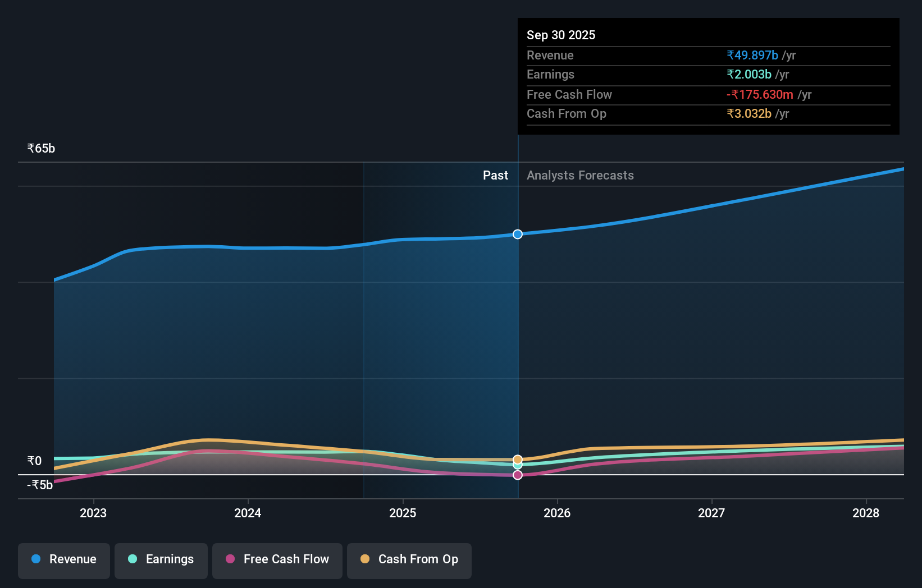
Task: Click the Analysts Forecasts section label
Action: click(x=580, y=175)
